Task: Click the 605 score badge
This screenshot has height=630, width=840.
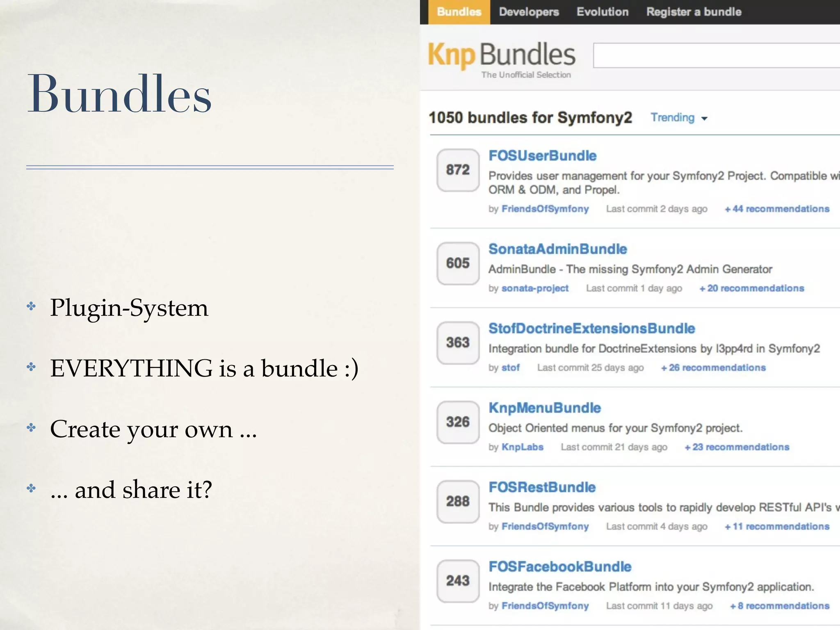Action: pos(458,263)
